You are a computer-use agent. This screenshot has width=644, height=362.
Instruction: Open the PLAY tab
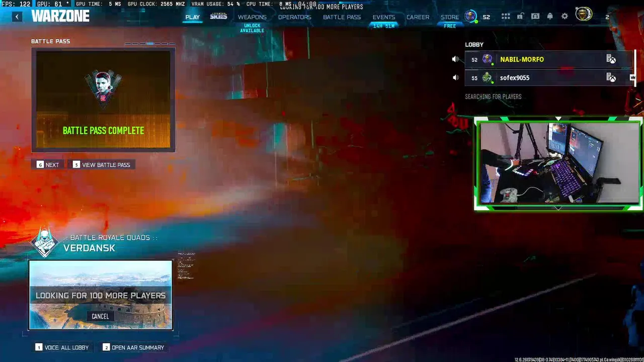192,17
